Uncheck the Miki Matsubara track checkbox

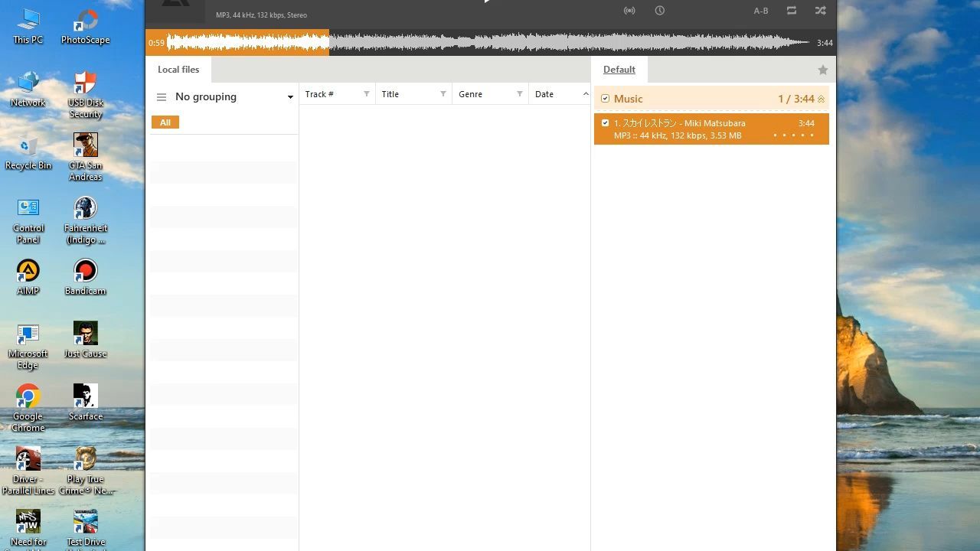(x=606, y=123)
